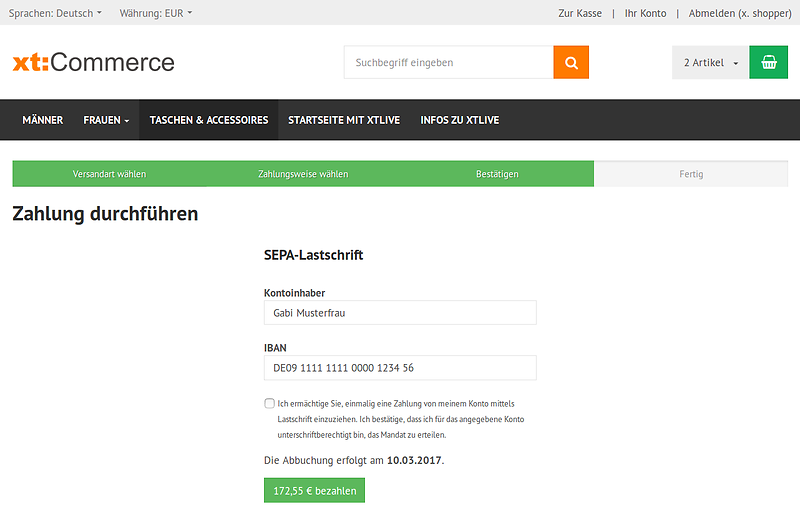Select the Männer menu item
The image size is (800, 517).
(x=43, y=120)
